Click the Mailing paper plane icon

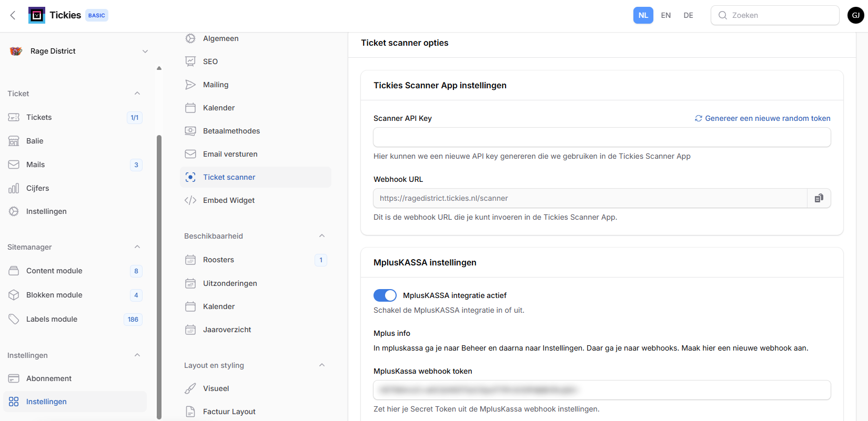point(190,85)
